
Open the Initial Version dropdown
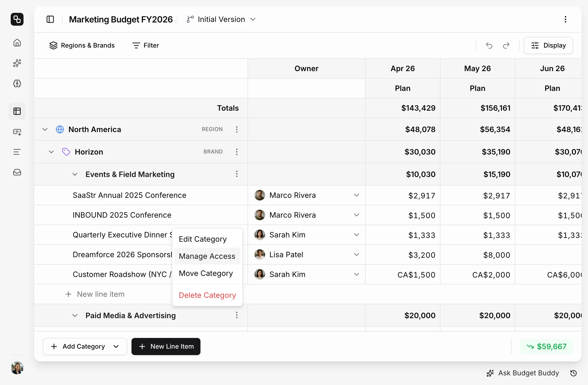(221, 19)
